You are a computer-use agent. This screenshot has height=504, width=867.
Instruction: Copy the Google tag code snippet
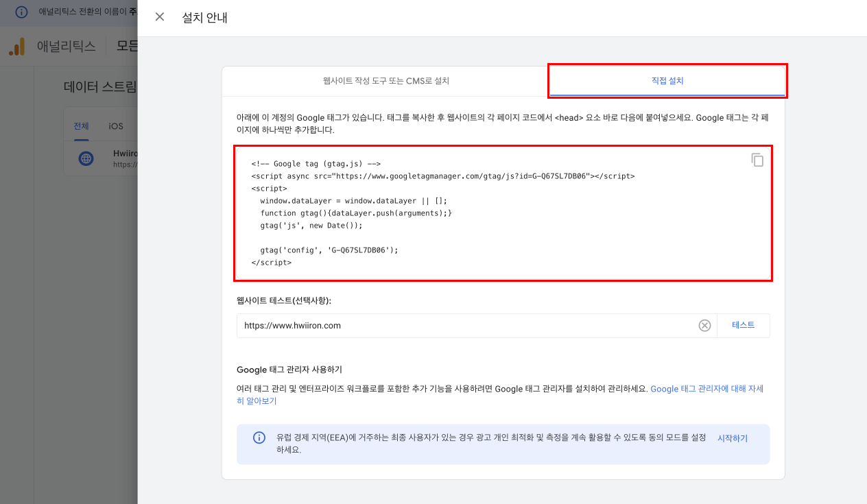(757, 160)
